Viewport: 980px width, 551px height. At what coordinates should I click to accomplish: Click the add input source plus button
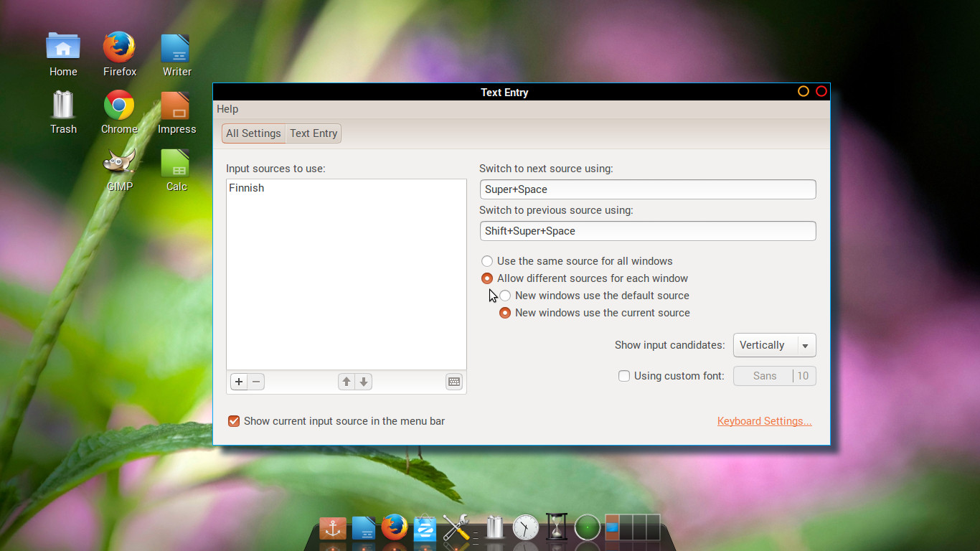click(239, 382)
